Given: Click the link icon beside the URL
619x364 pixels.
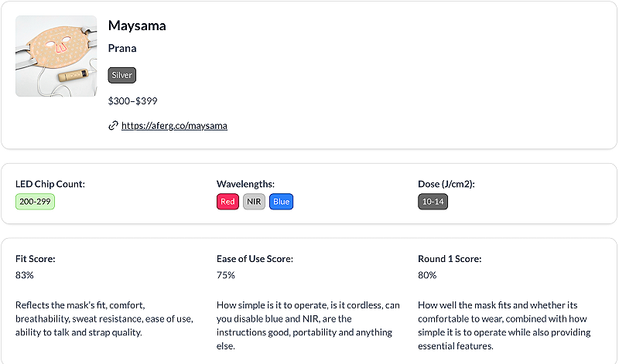Looking at the screenshot, I should coord(113,125).
